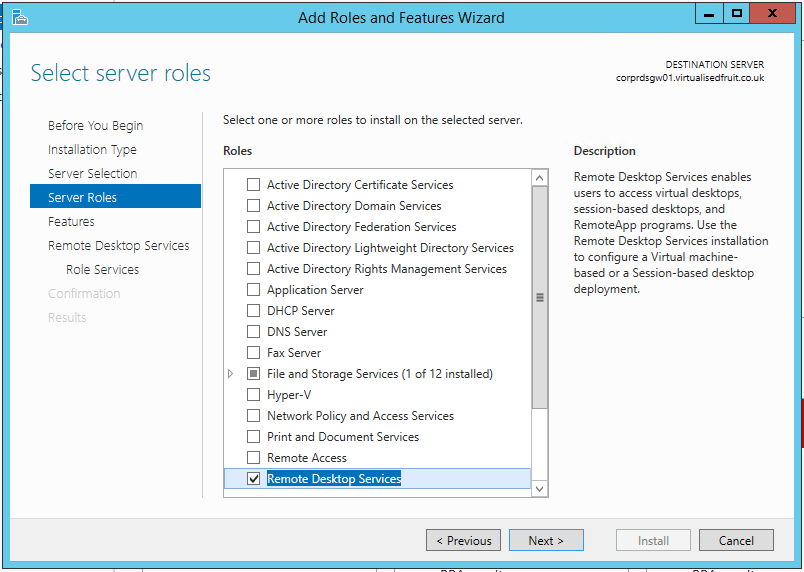Tick the Hyper-V role checkbox

pos(253,395)
